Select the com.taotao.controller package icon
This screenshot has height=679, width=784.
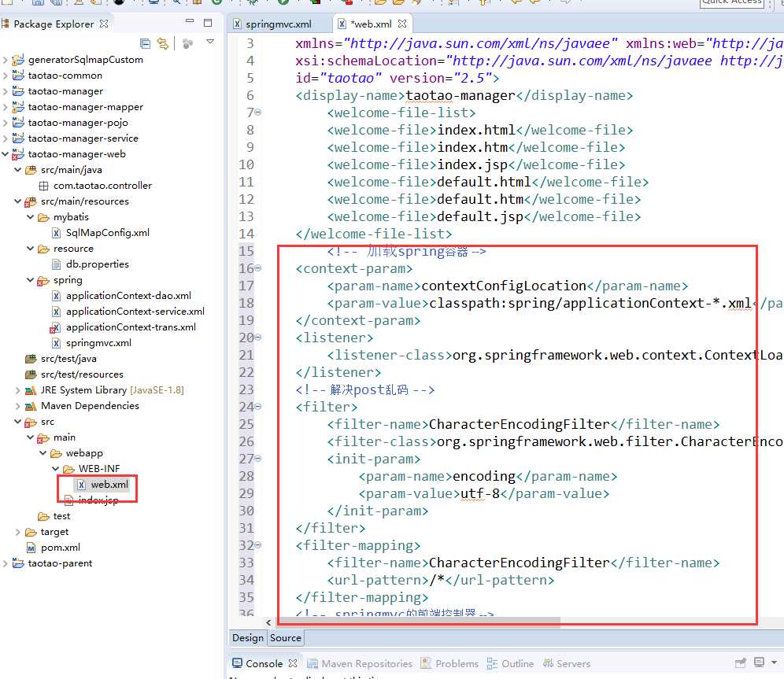coord(43,186)
